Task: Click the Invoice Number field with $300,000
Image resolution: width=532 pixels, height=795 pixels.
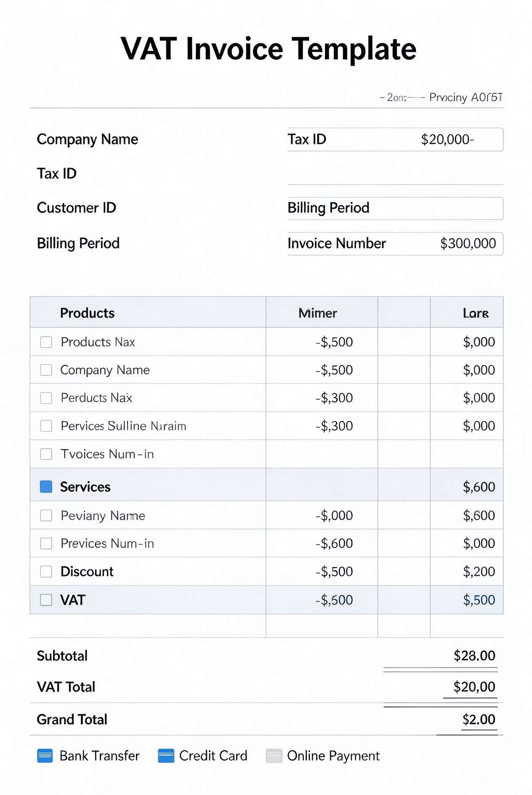Action: 395,244
